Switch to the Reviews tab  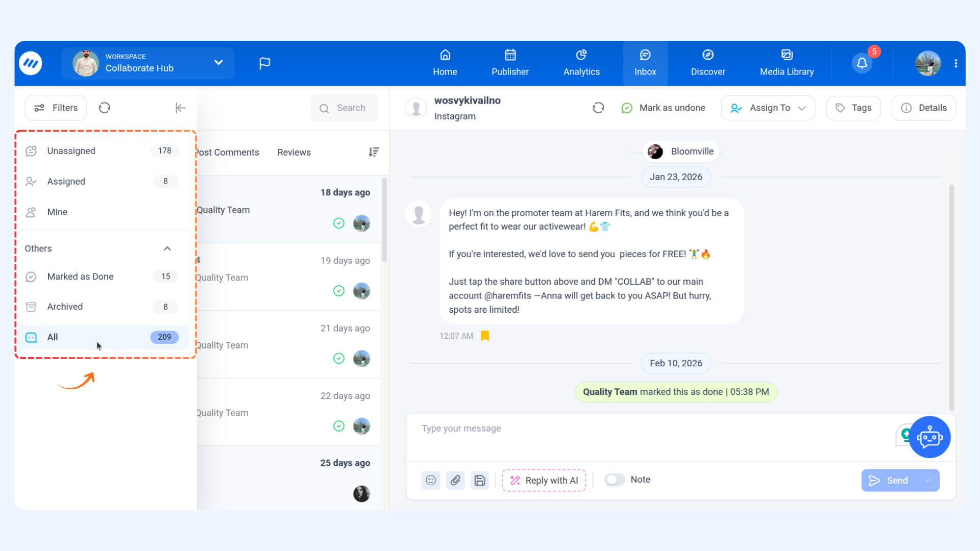pyautogui.click(x=294, y=152)
